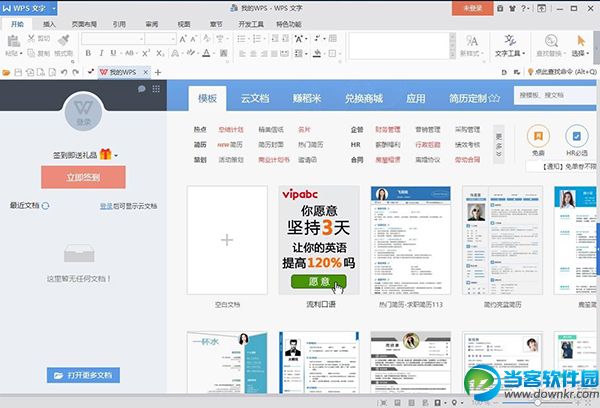Click the numbered list icon
This screenshot has height=408, width=600.
(x=257, y=39)
